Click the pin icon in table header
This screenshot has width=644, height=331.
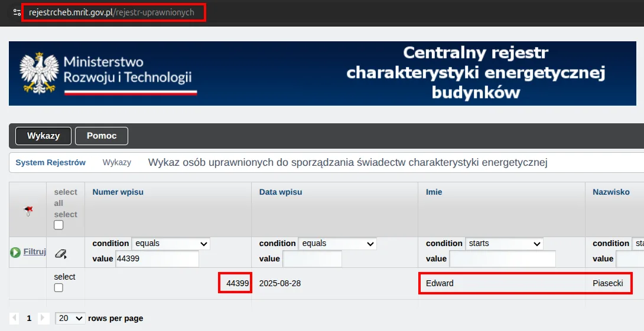(x=28, y=211)
